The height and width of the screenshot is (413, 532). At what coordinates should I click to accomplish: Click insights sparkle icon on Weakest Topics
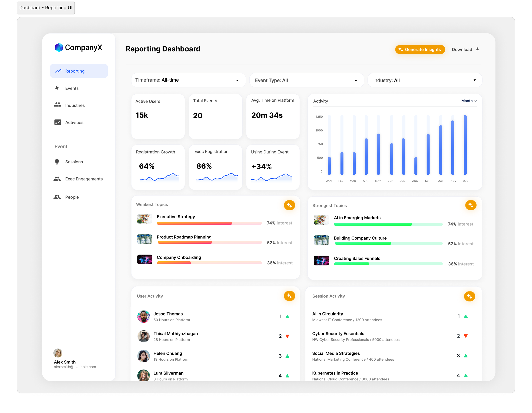click(289, 205)
